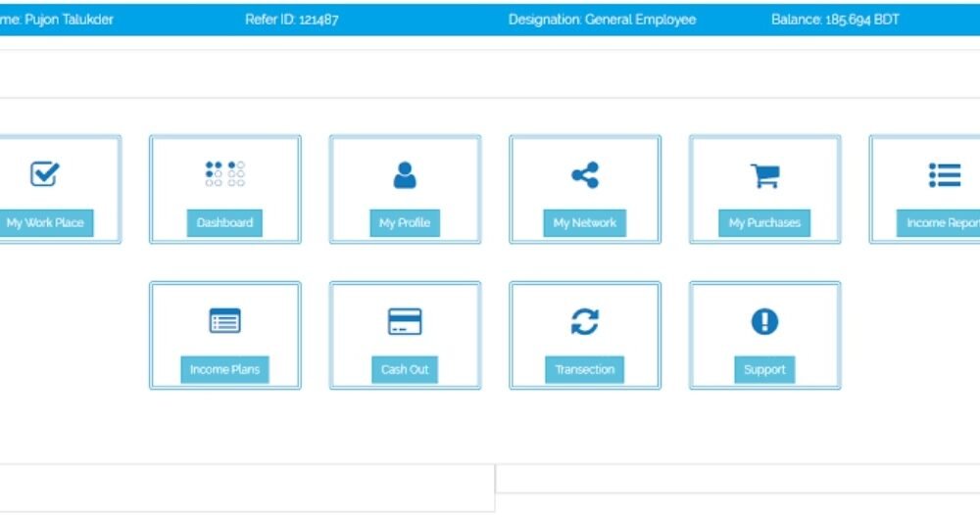980x517 pixels.
Task: Click the Balance amount in header bar
Action: tap(835, 20)
